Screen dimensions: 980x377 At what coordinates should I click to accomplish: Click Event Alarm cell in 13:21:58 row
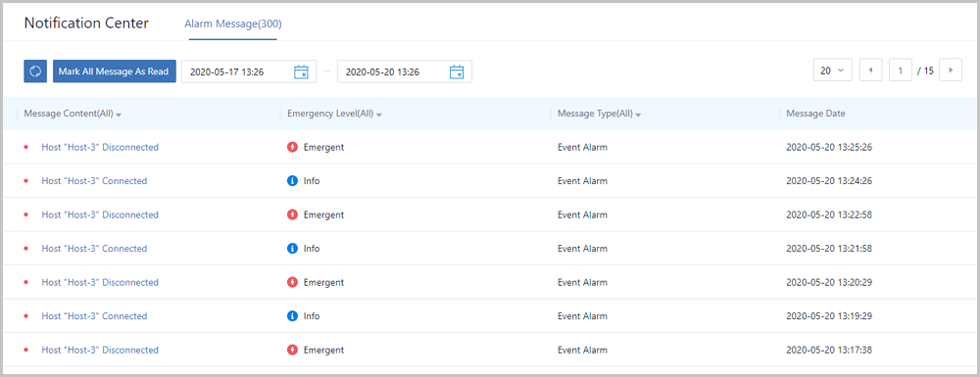pos(582,249)
